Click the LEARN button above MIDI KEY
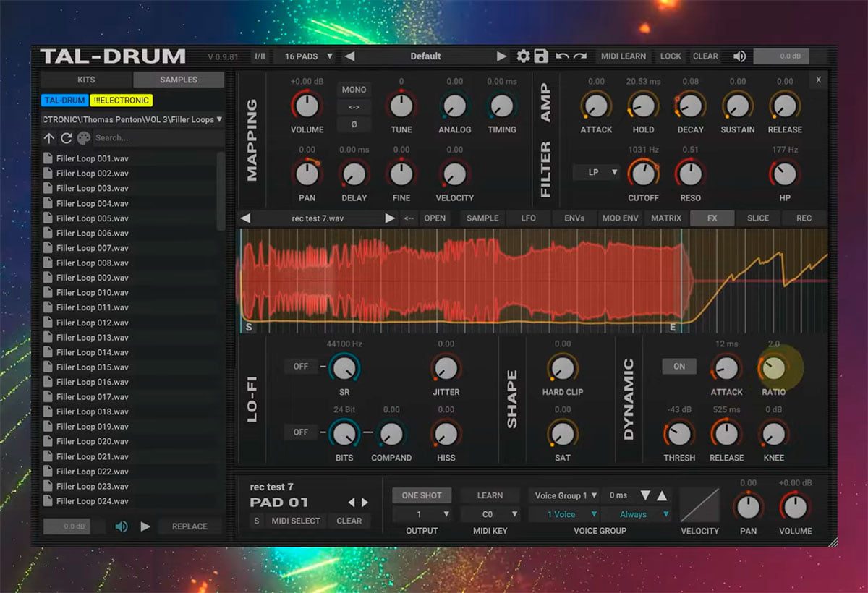This screenshot has height=593, width=868. point(490,495)
